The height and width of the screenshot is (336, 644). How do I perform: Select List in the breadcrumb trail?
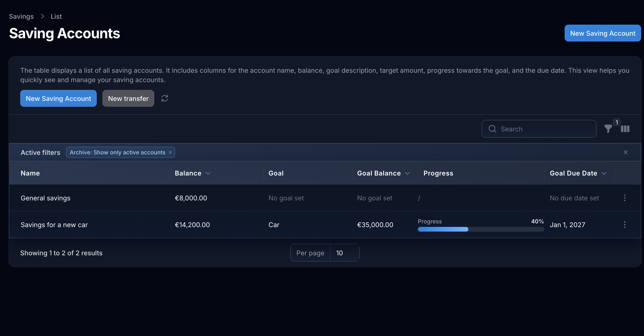(x=56, y=16)
